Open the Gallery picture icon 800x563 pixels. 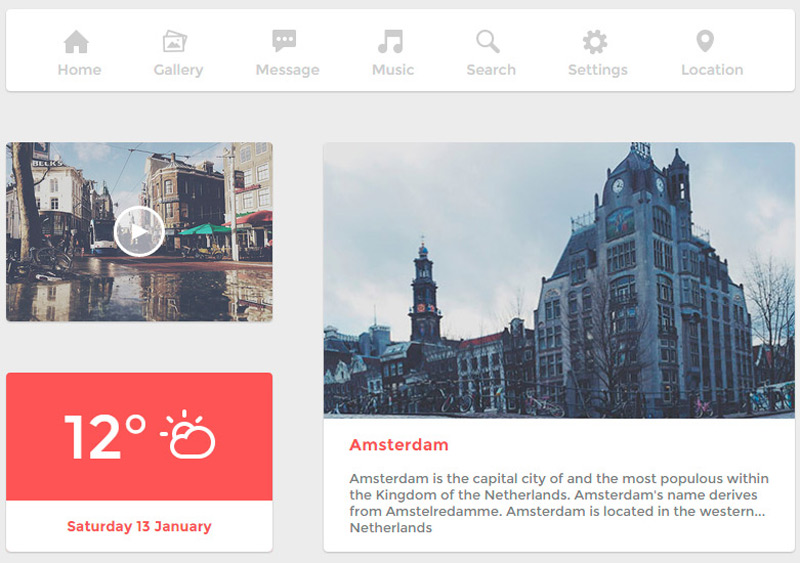pos(174,41)
